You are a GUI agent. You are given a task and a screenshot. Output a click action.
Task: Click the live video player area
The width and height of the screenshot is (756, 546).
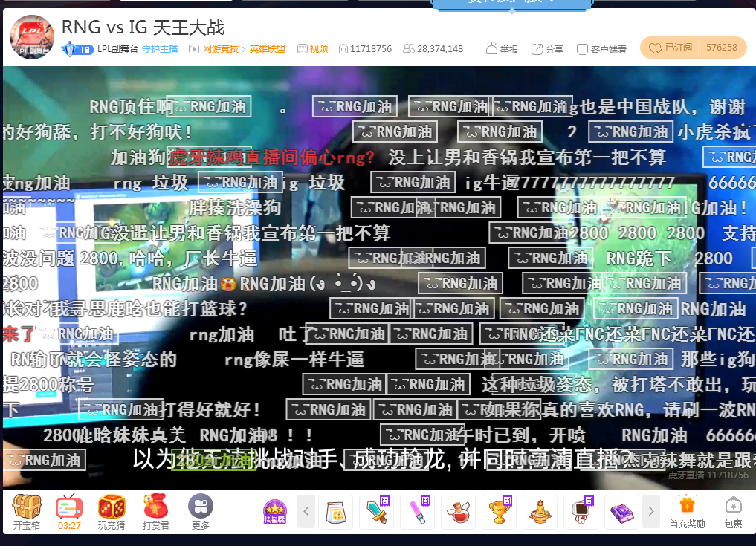tap(379, 277)
